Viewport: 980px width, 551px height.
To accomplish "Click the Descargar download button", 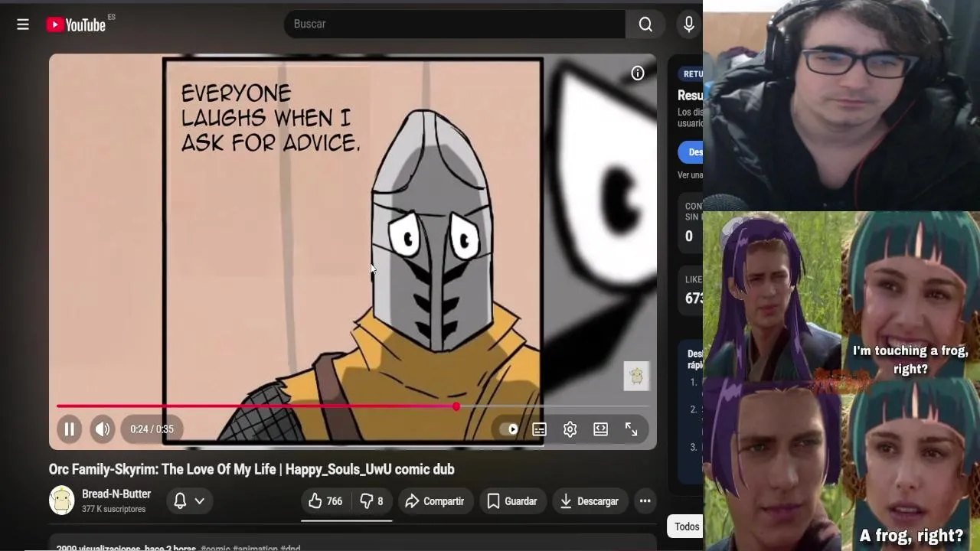I will click(589, 501).
